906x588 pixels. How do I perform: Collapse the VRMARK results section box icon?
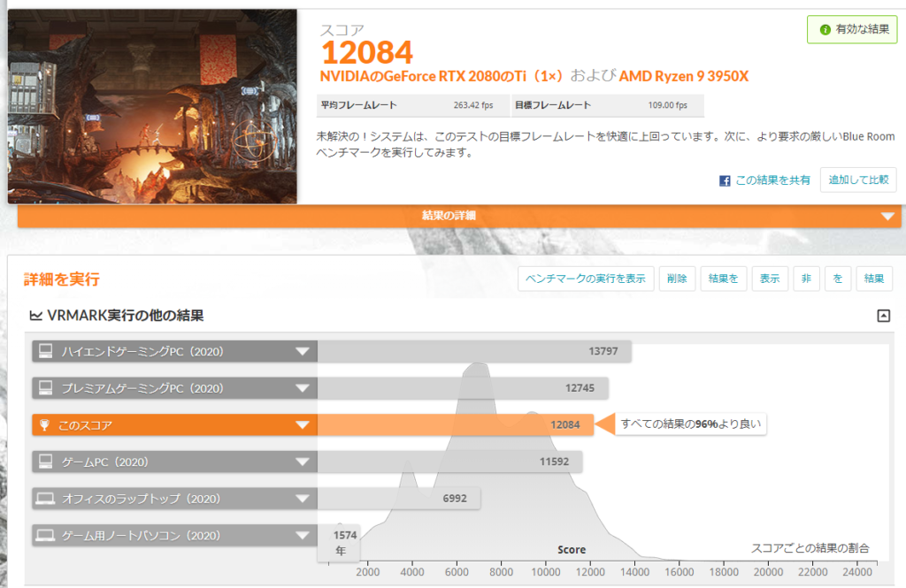tap(884, 316)
